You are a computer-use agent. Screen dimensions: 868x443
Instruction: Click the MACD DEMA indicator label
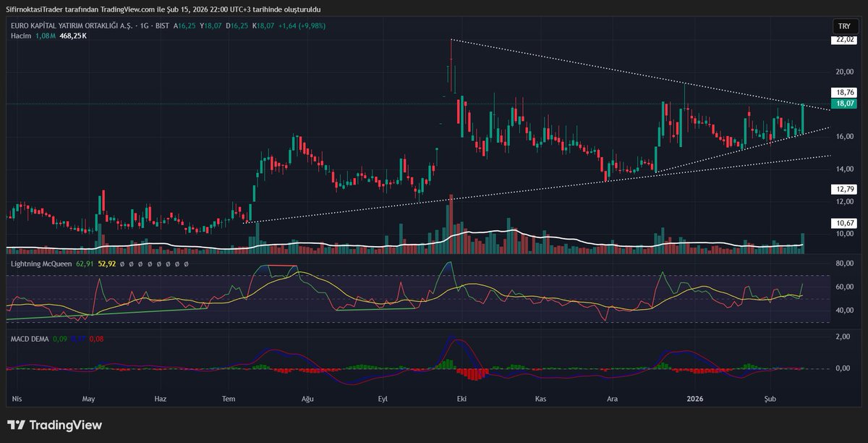[x=30, y=339]
